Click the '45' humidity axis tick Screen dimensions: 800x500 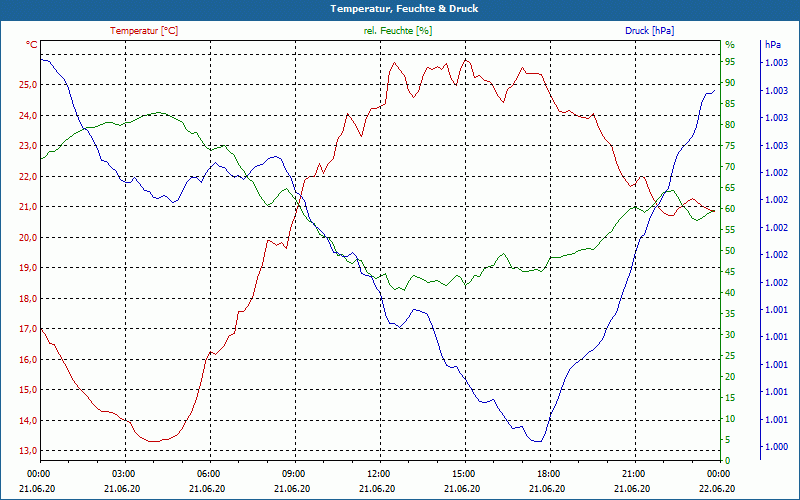click(730, 272)
